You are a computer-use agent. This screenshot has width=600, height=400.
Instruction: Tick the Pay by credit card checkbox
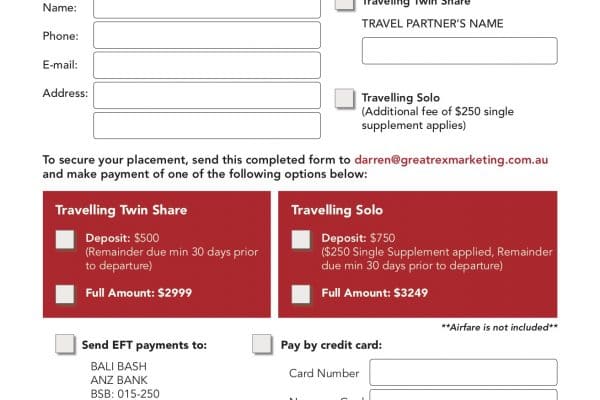pyautogui.click(x=262, y=344)
